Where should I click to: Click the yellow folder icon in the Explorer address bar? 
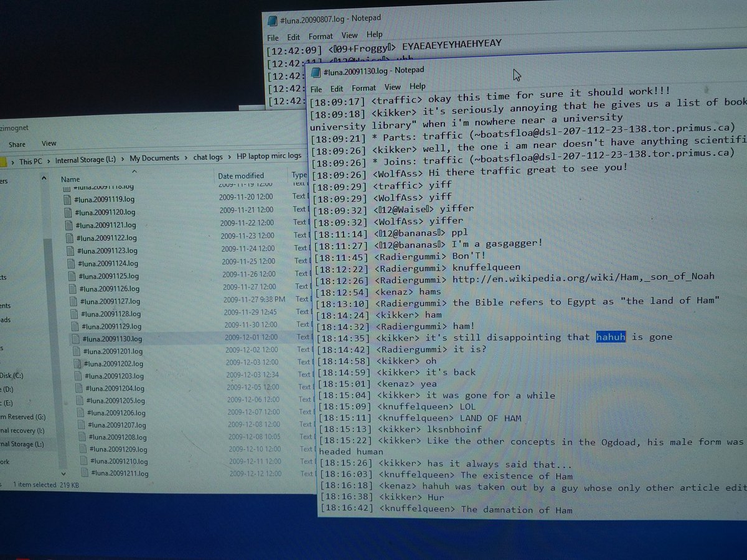coord(3,162)
